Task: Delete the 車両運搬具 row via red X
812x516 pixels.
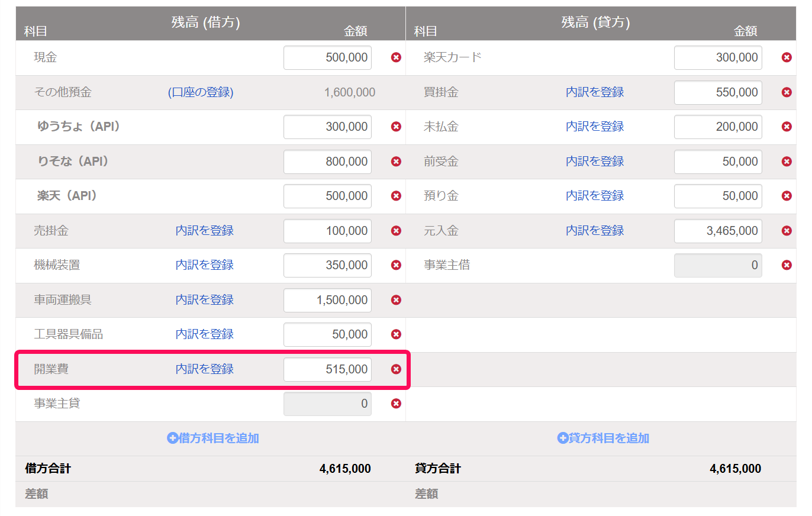Action: 396,300
